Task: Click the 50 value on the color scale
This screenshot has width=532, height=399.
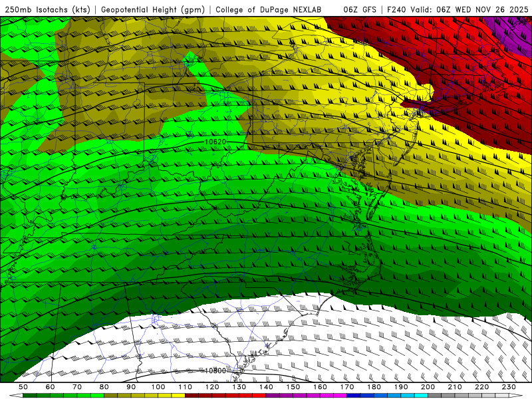Action: pos(23,387)
